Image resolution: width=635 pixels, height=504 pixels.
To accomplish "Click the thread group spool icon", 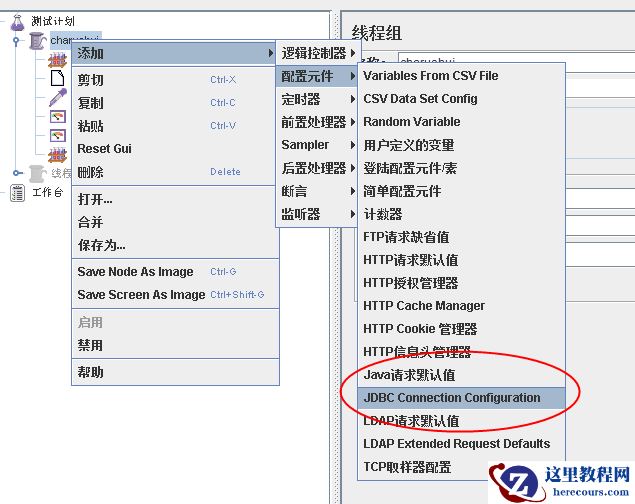I will [38, 41].
